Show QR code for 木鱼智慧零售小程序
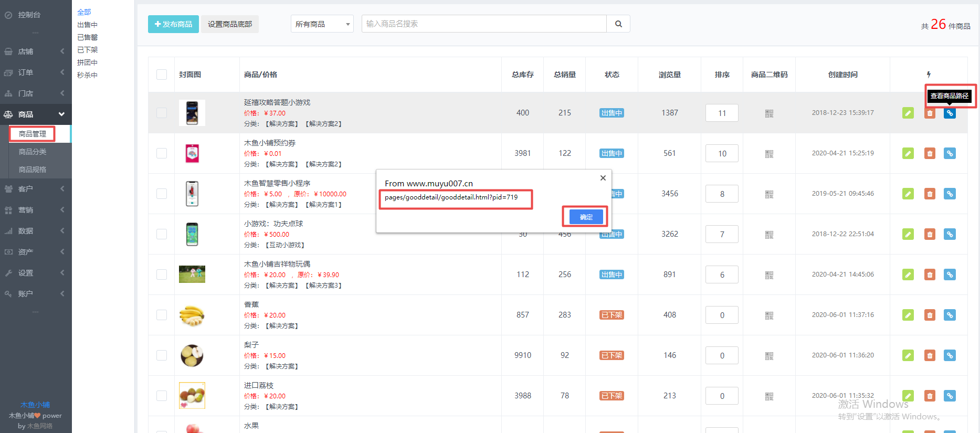 [x=769, y=194]
